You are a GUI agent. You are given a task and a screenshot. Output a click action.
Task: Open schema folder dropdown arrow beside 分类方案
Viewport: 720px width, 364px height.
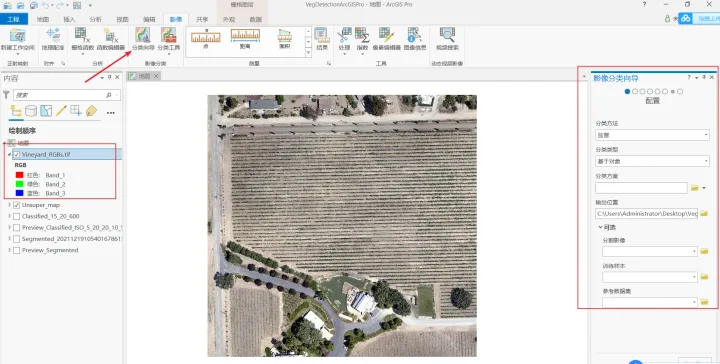[x=704, y=188]
